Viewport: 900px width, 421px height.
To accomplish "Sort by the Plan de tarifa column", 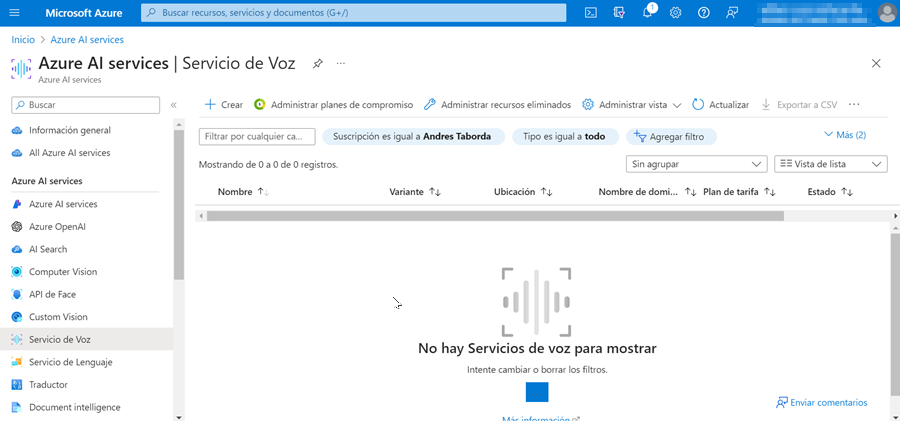I will coord(739,192).
